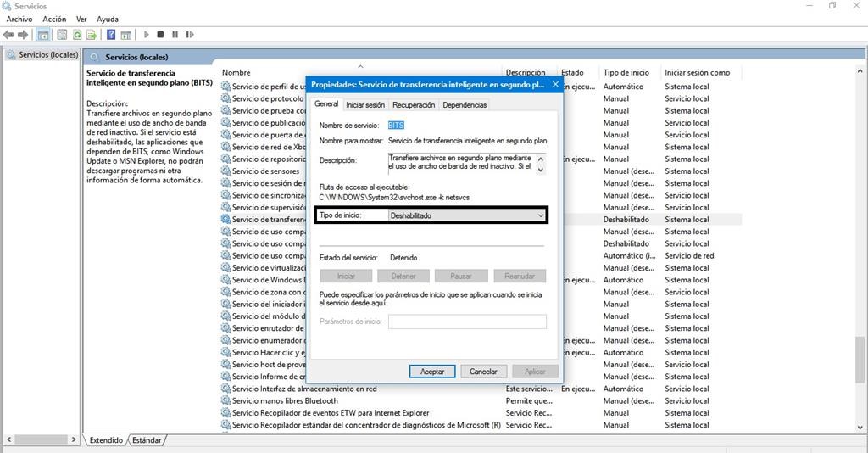Click gear icon of Servicio Informe de er row

pos(225,376)
